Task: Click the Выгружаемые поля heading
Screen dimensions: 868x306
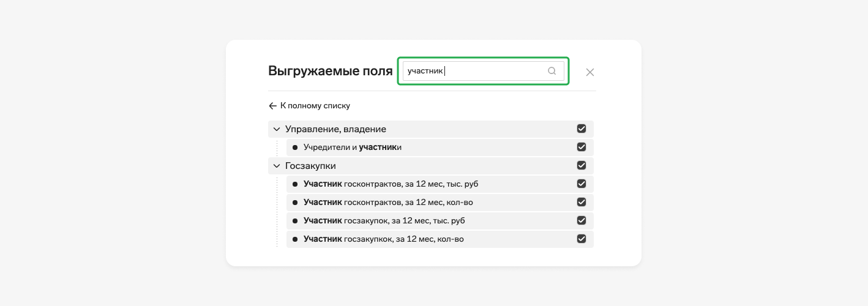Action: pyautogui.click(x=331, y=71)
